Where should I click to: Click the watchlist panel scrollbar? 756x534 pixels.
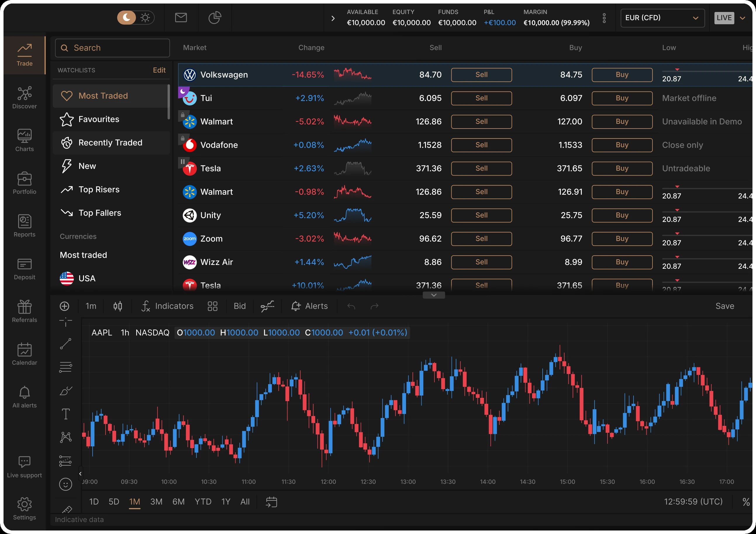[x=169, y=102]
